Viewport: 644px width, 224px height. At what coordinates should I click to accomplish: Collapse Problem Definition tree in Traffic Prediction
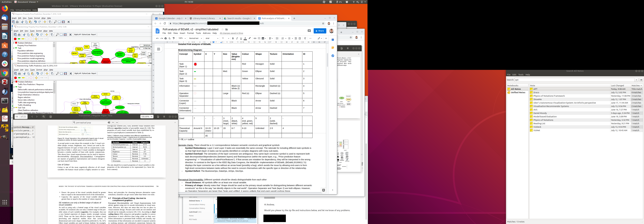[14, 82]
